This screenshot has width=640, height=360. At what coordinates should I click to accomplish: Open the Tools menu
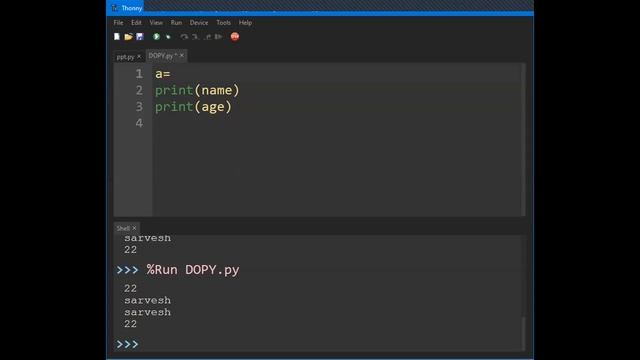(223, 23)
